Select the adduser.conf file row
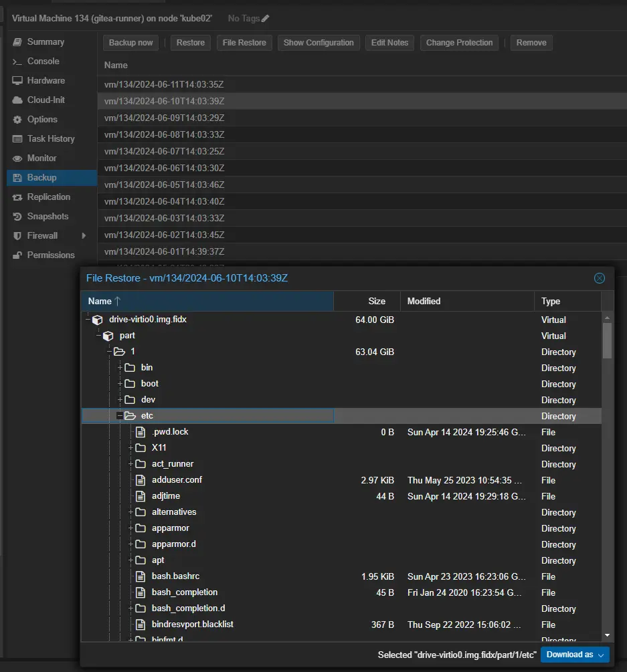Screen dimensions: 627x672 (177, 480)
